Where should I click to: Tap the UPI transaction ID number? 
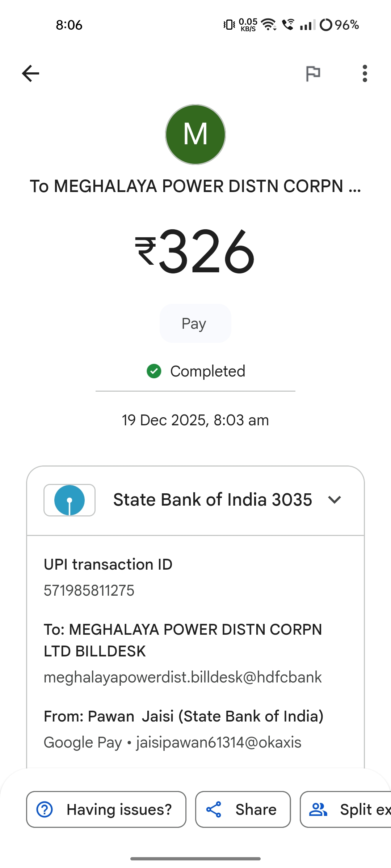89,591
